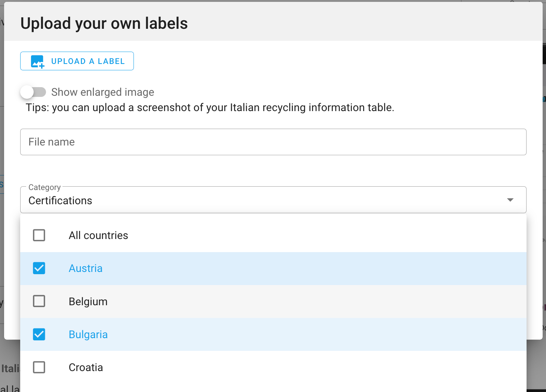546x392 pixels.
Task: Click the small 'Category' field label
Action: click(x=45, y=187)
